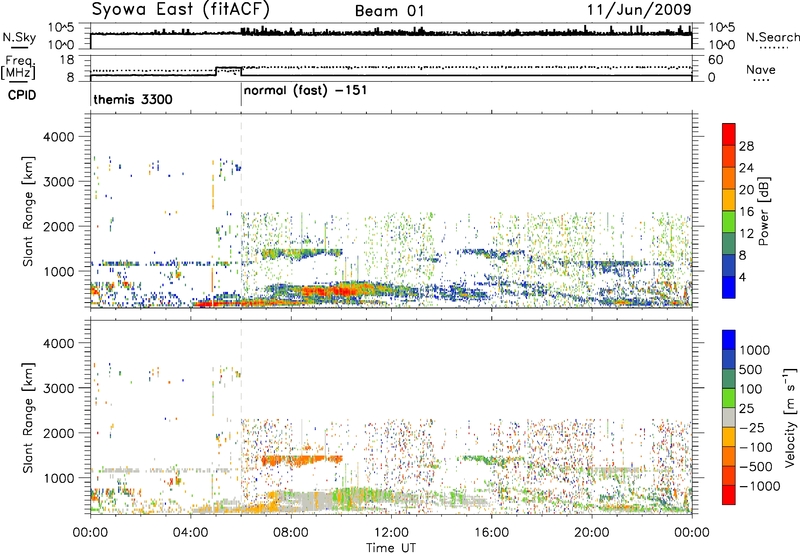Viewport: 800px width, 554px height.
Task: Click the 'Nave' legend label
Action: click(x=761, y=69)
